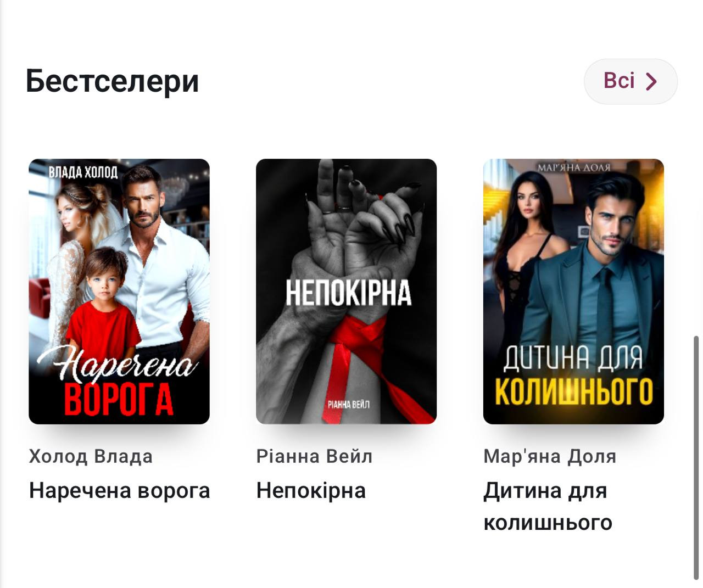Select the author name Мар'яна Доля below cover
Screen dimensions: 703x588
click(550, 456)
